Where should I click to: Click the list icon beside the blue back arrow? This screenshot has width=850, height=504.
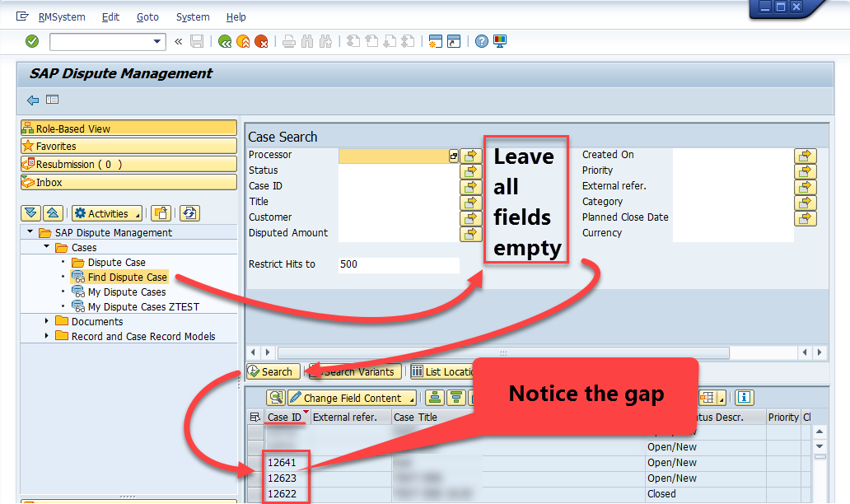[x=52, y=100]
